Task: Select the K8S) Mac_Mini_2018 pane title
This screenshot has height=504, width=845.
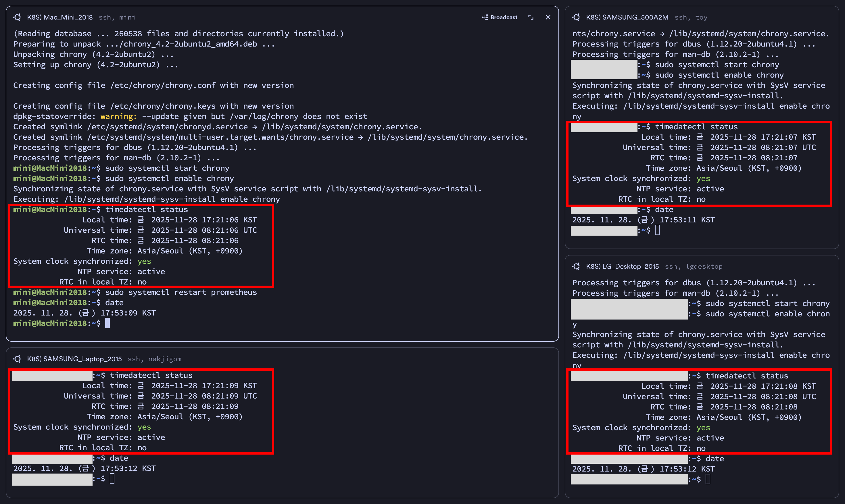Action: point(60,17)
